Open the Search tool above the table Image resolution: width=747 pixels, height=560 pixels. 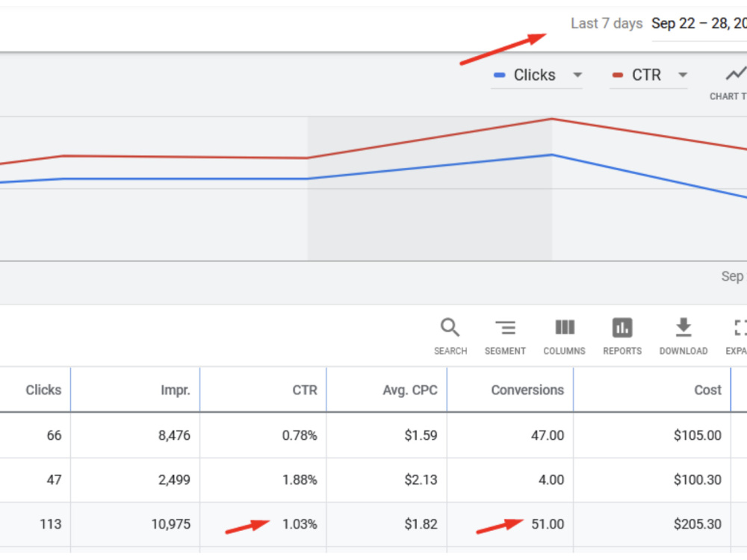point(450,337)
